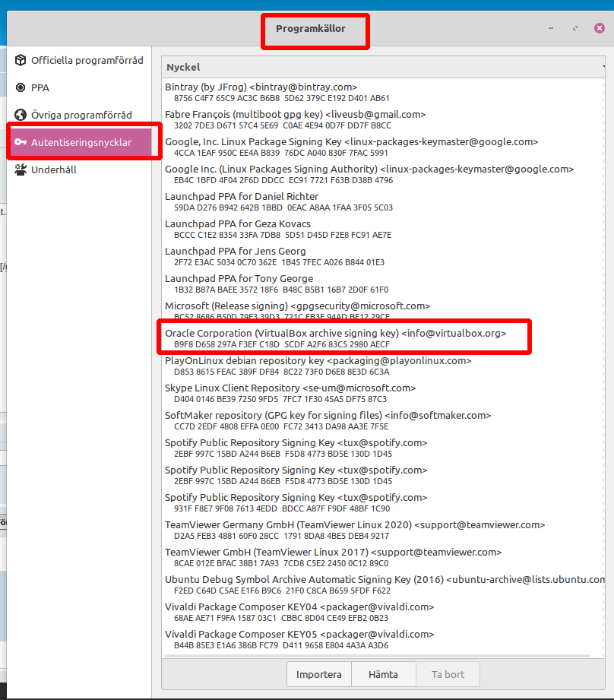Image resolution: width=614 pixels, height=700 pixels.
Task: Select the PlayOnLinux debian repository key
Action: coord(318,361)
